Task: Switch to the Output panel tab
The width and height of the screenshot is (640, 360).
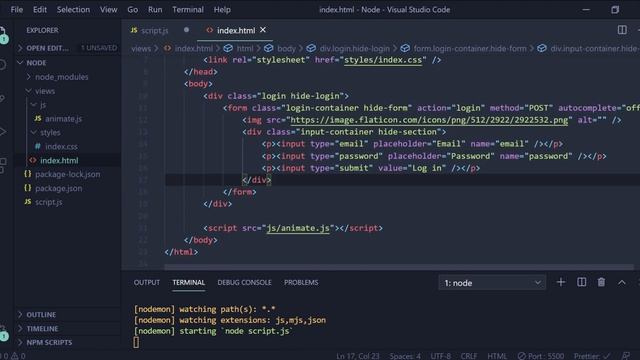Action: click(x=147, y=282)
